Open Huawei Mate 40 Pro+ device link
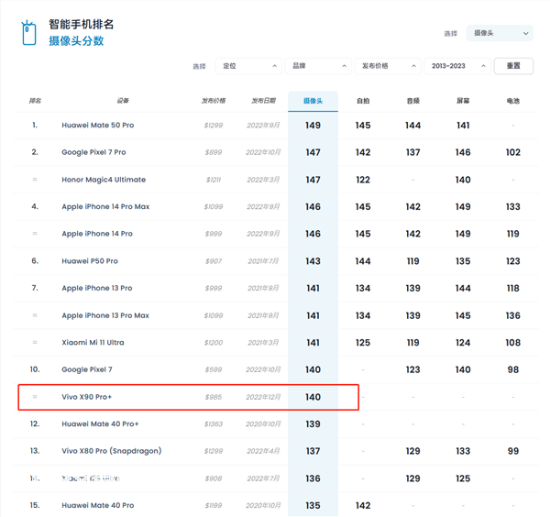 coord(100,424)
